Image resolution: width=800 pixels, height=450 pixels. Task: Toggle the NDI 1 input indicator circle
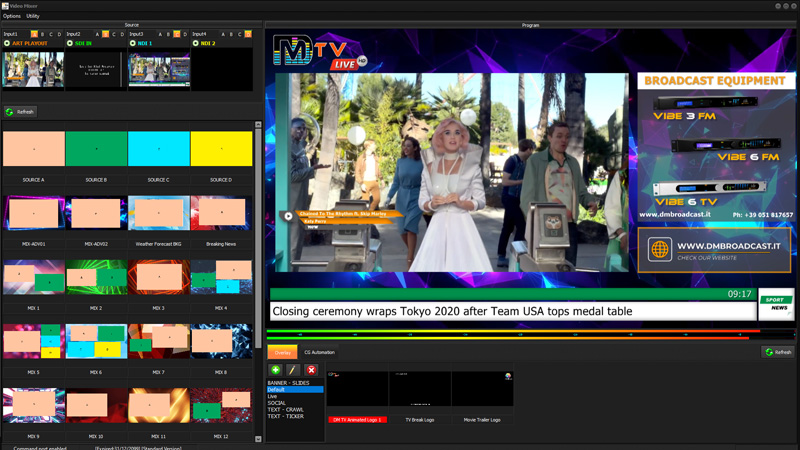(x=133, y=43)
